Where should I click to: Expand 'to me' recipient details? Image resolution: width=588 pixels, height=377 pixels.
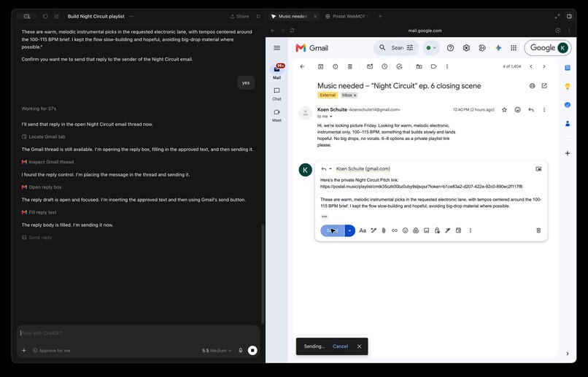coord(330,117)
